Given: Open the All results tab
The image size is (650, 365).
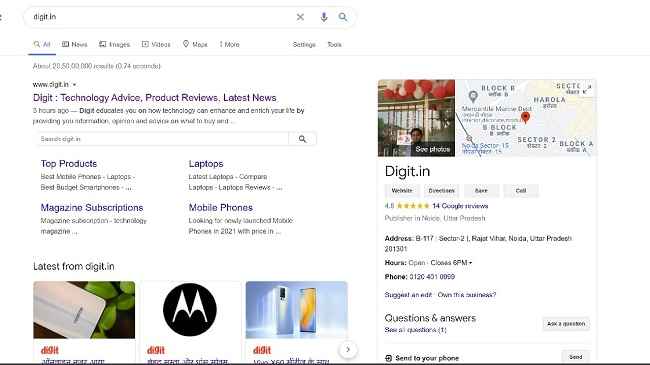Looking at the screenshot, I should click(x=42, y=44).
